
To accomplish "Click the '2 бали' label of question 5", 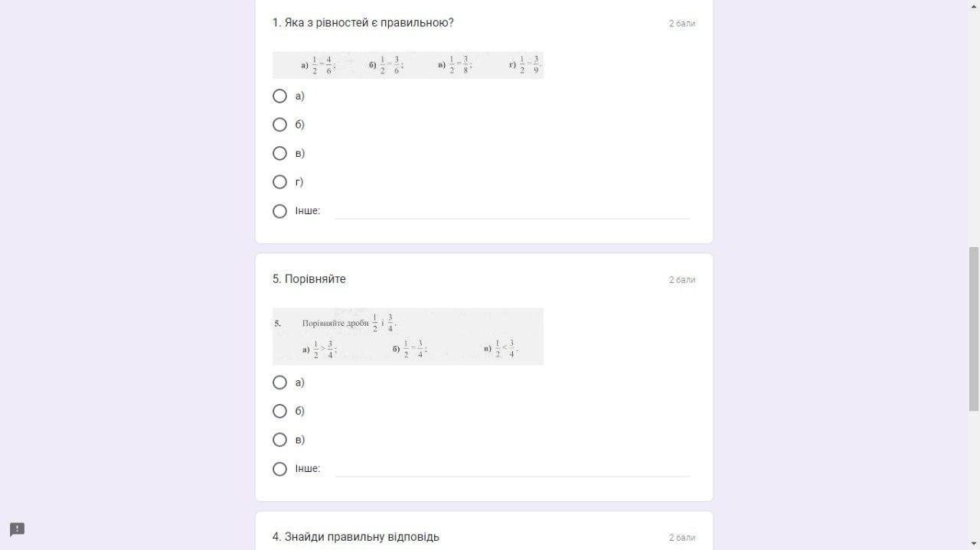I will click(x=682, y=280).
